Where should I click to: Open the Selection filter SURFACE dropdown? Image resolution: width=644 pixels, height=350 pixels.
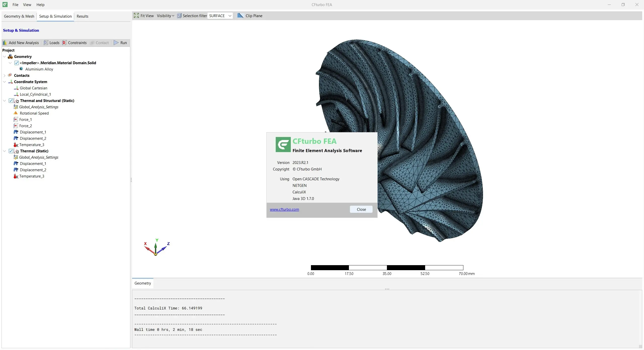(x=220, y=16)
